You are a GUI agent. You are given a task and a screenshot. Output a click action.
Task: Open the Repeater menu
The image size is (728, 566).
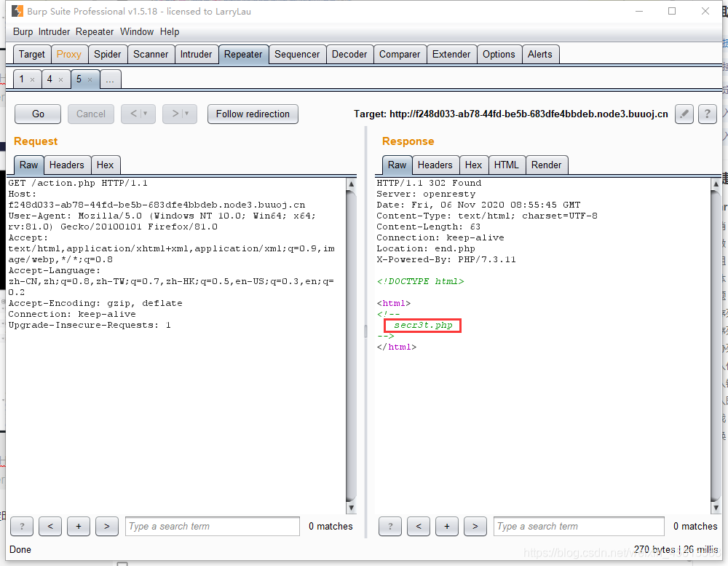tap(95, 31)
